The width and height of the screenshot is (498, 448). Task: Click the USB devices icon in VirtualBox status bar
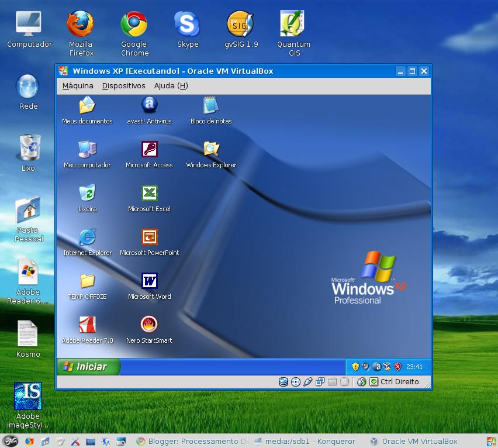click(308, 382)
